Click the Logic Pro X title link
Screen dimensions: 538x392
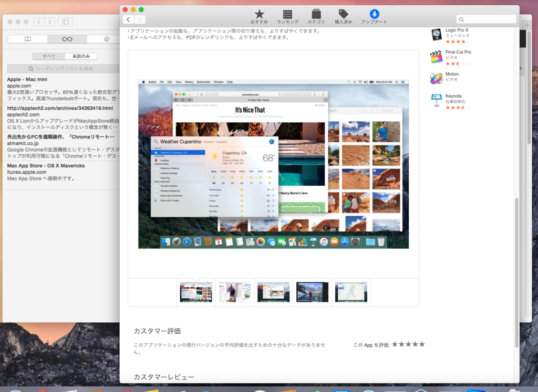tap(457, 30)
